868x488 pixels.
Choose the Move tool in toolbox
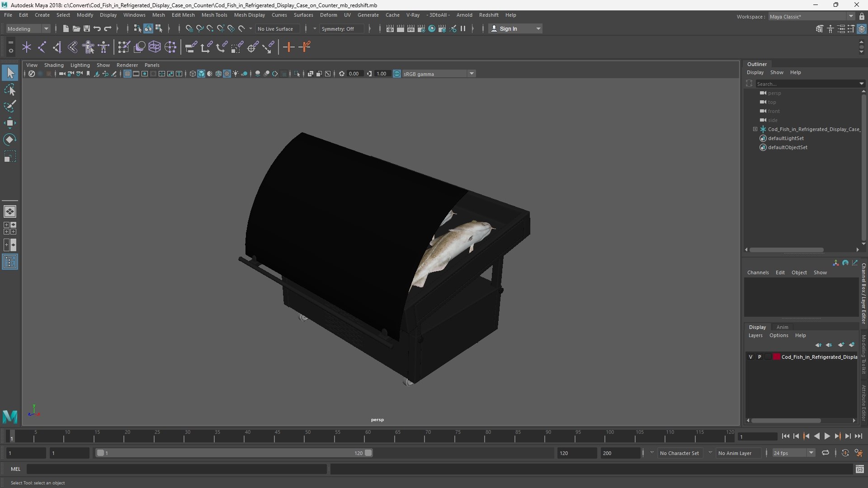(10, 123)
